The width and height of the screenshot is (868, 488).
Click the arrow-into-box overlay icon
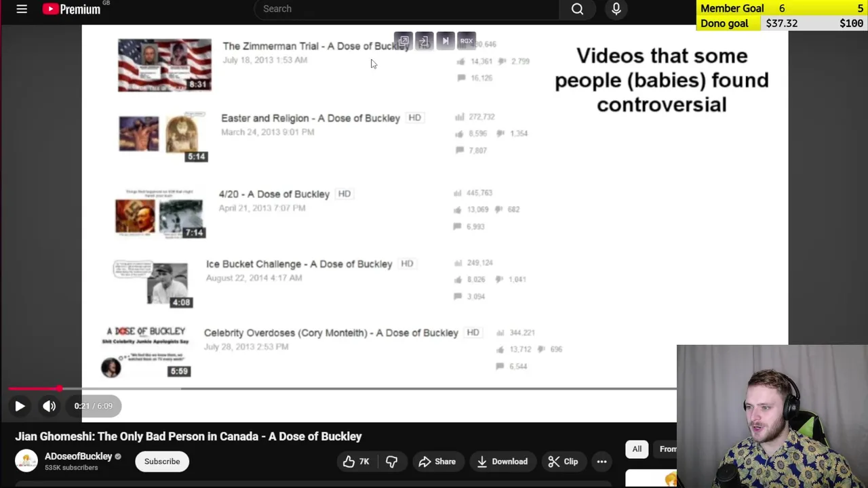click(425, 41)
